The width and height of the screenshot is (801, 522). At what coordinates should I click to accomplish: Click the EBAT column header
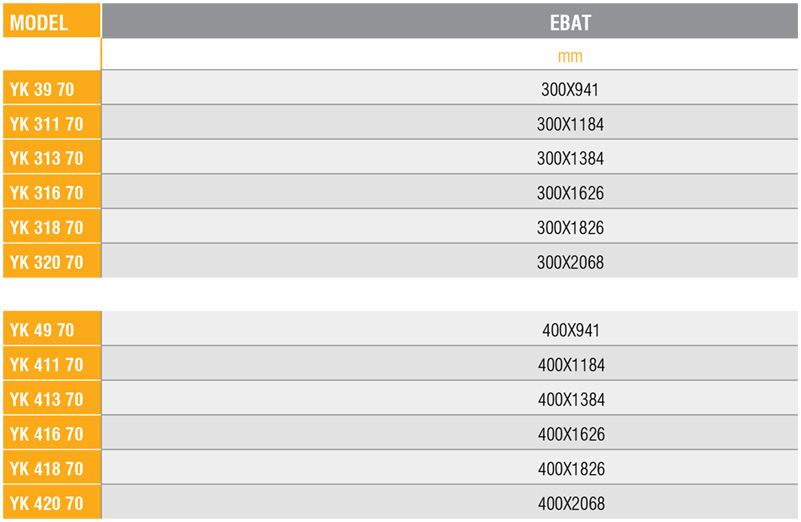(x=450, y=21)
